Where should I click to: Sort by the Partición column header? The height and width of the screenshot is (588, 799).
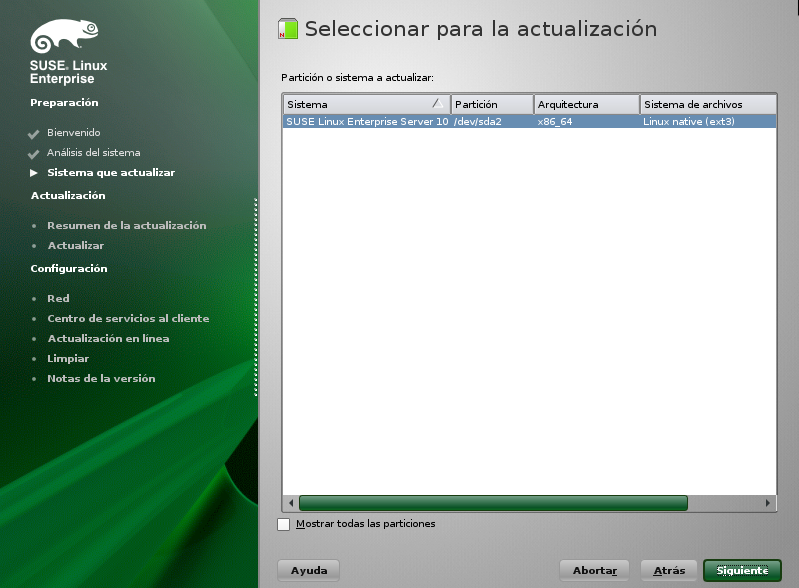tap(490, 104)
